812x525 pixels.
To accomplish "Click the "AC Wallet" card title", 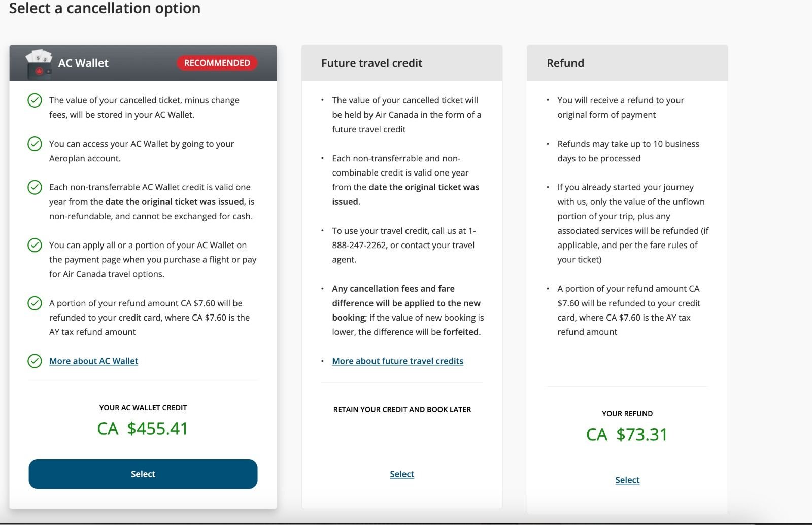I will click(83, 63).
